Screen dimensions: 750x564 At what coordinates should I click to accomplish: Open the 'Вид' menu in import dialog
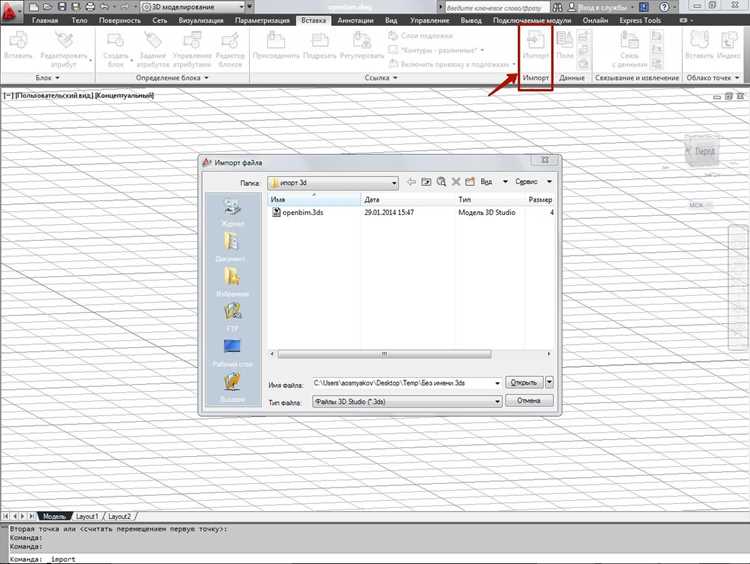click(x=494, y=182)
